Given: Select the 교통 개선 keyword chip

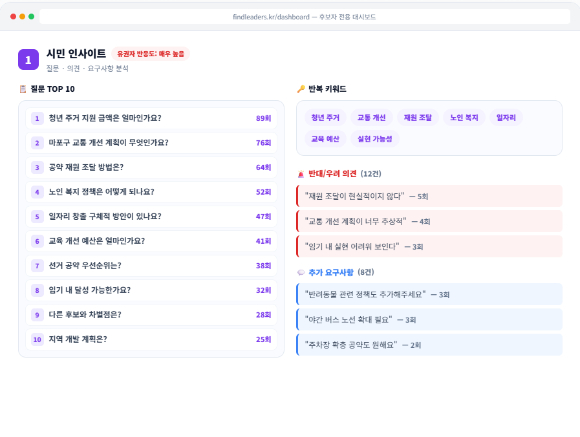Looking at the screenshot, I should point(371,118).
